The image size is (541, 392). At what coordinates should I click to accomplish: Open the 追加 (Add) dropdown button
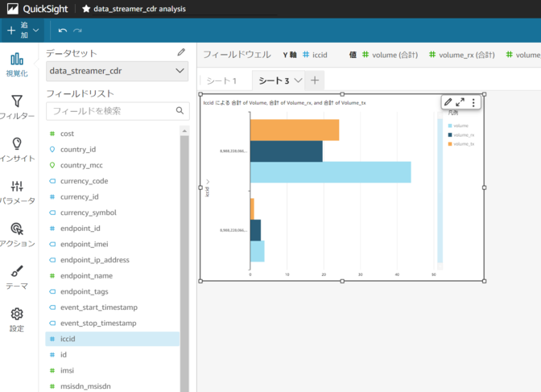[x=23, y=31]
